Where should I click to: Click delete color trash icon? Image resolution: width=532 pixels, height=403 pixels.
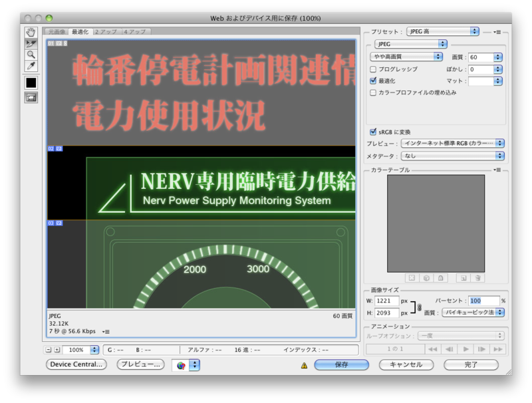478,278
